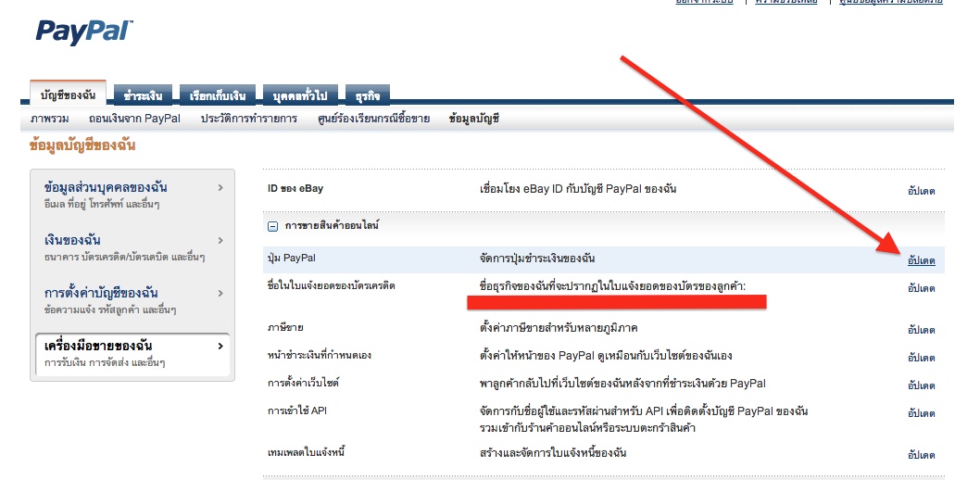
Task: Click the PayPal logo
Action: [84, 31]
